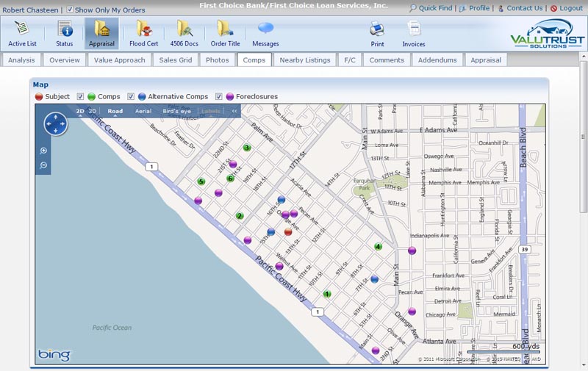This screenshot has width=588, height=371.
Task: Open the 4506 Docs folder icon
Action: 184,30
